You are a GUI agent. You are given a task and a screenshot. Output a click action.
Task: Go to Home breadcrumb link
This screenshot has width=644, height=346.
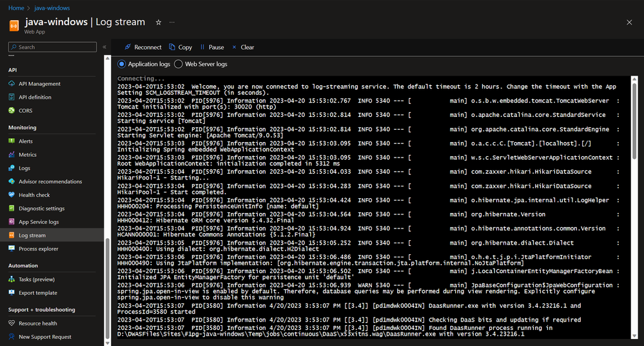point(16,8)
